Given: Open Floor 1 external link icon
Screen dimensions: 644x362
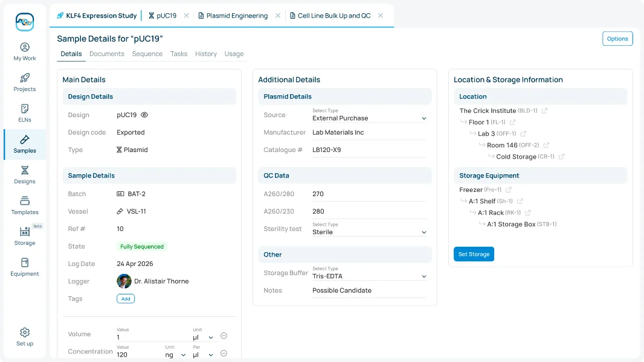Looking at the screenshot, I should (512, 122).
